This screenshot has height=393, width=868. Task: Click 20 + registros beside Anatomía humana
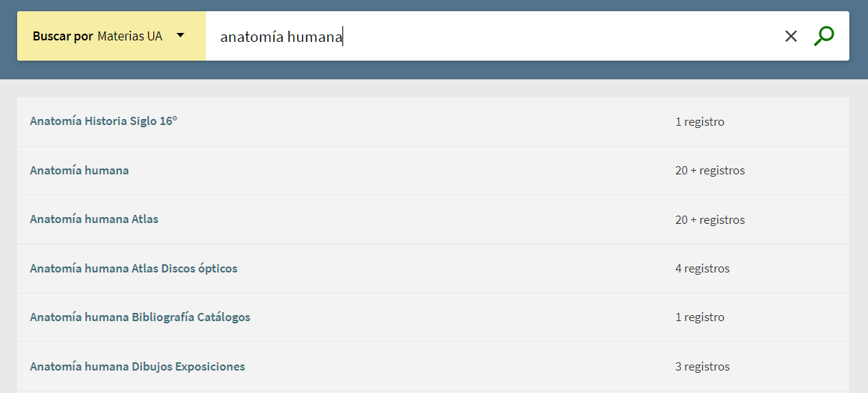(x=710, y=171)
